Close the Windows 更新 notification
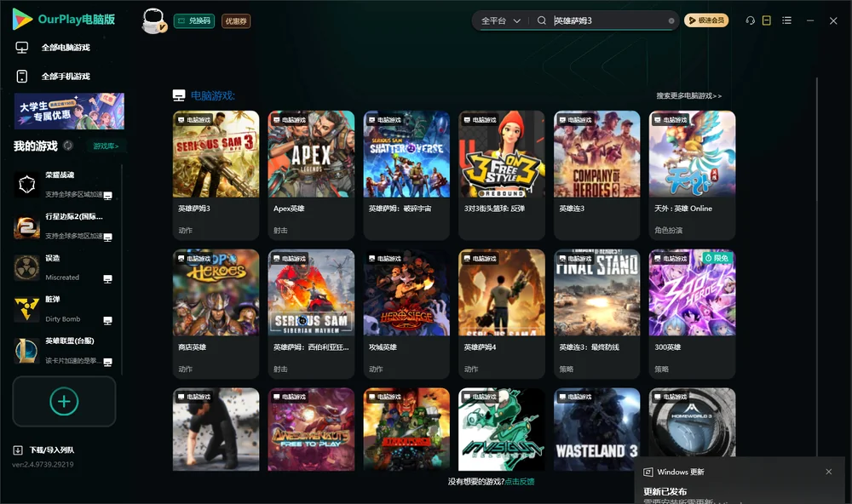852x504 pixels. [829, 472]
